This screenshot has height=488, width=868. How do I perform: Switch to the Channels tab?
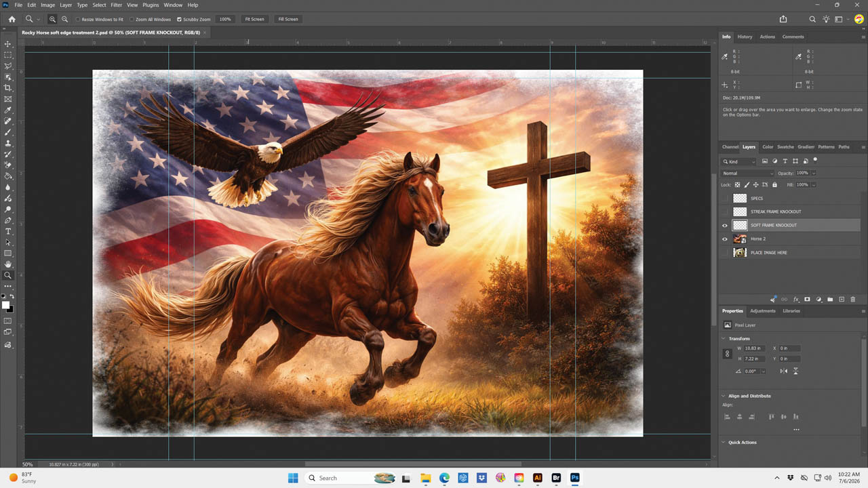click(x=730, y=147)
